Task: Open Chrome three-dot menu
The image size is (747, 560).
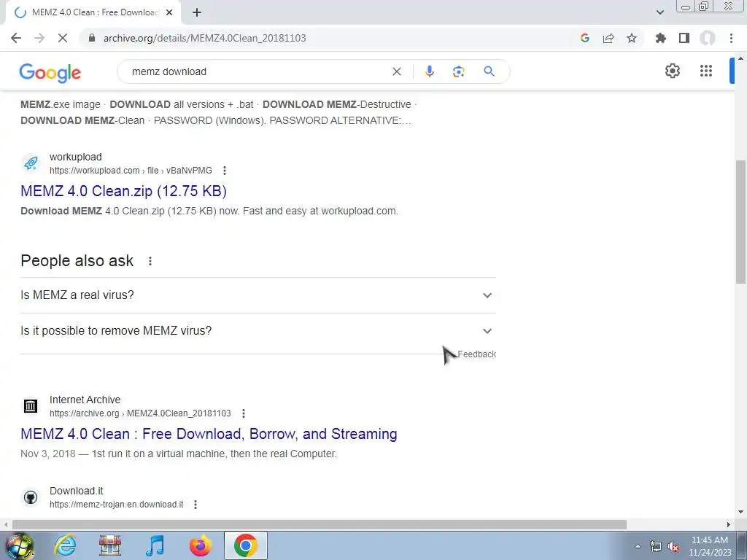Action: point(731,38)
